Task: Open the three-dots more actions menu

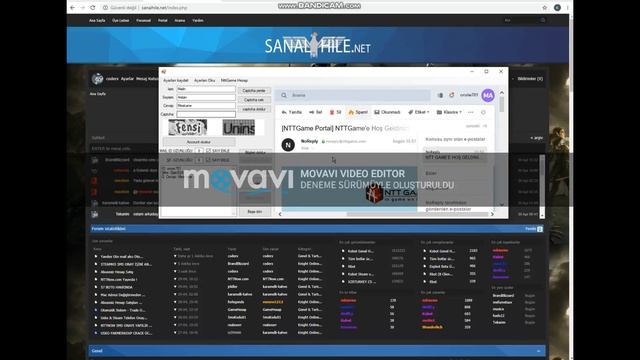Action: click(471, 112)
